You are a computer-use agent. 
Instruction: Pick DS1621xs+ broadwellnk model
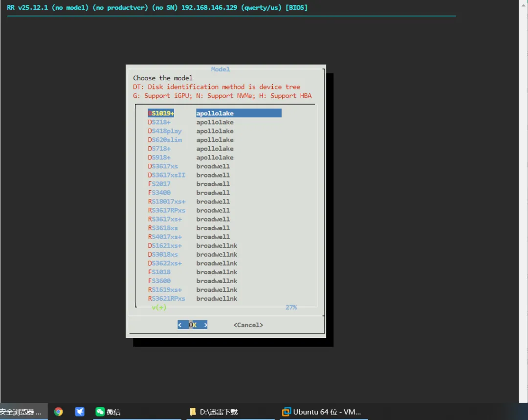point(192,245)
